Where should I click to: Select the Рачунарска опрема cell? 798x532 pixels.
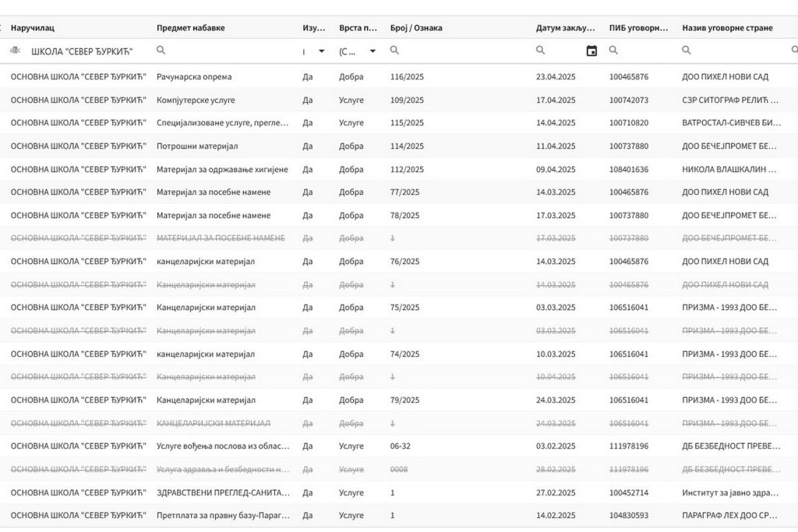(194, 77)
